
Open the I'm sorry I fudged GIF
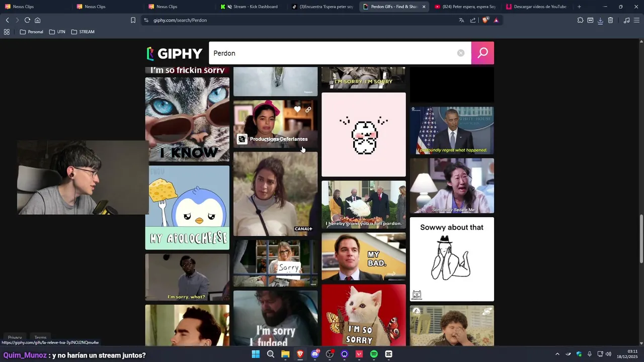[276, 318]
